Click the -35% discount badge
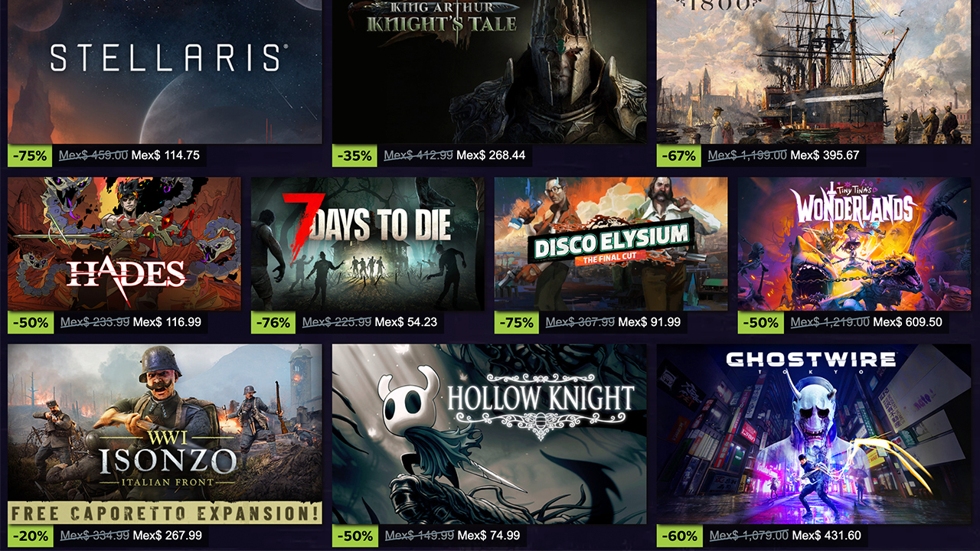This screenshot has width=980, height=551. coord(354,155)
